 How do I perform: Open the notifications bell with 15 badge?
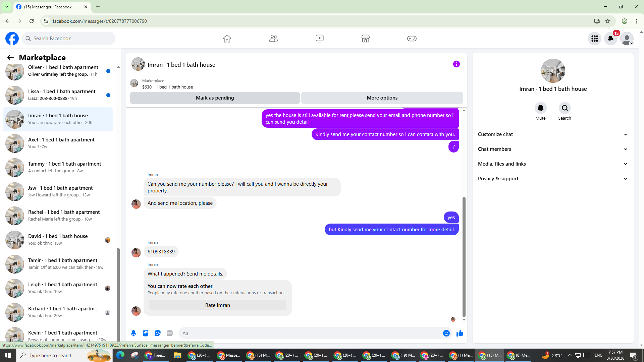[611, 39]
